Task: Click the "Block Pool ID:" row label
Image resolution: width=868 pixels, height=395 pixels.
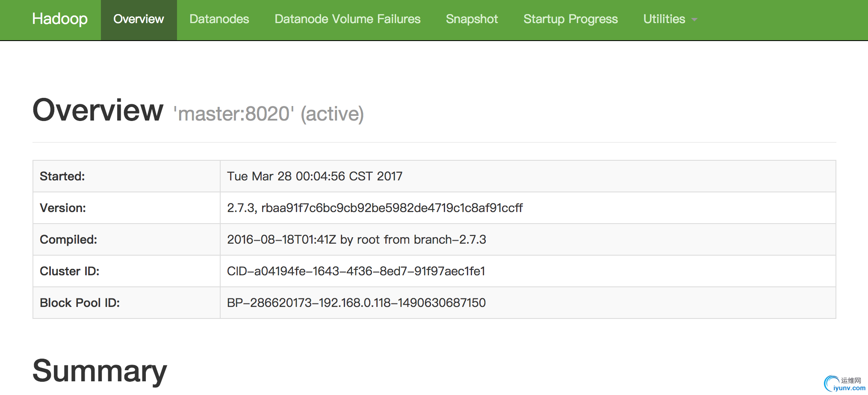Action: coord(80,303)
